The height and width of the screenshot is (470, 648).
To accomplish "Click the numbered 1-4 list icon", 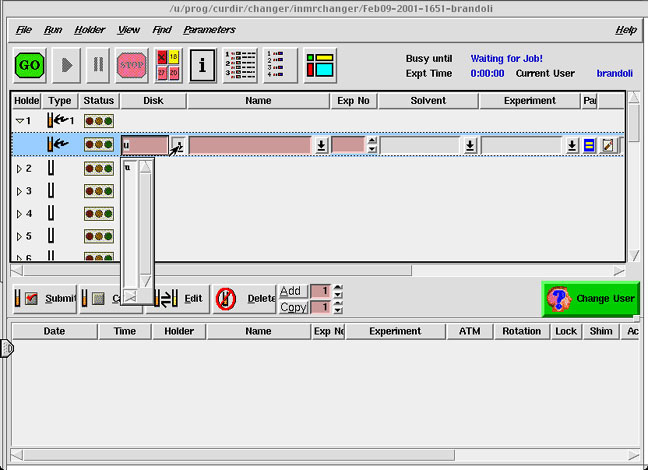I will point(280,65).
